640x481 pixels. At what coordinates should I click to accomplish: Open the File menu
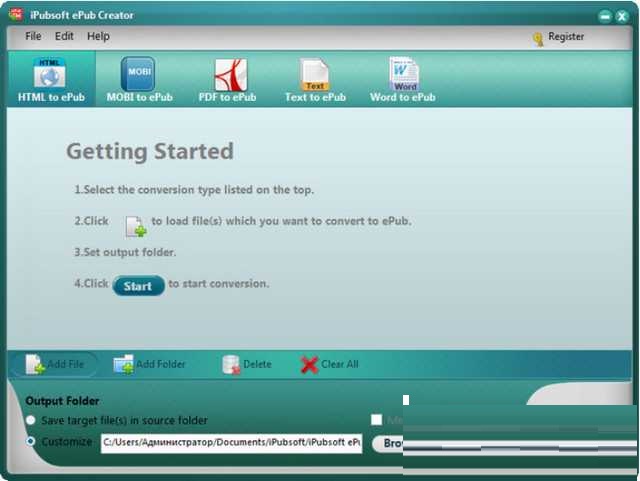(x=33, y=36)
